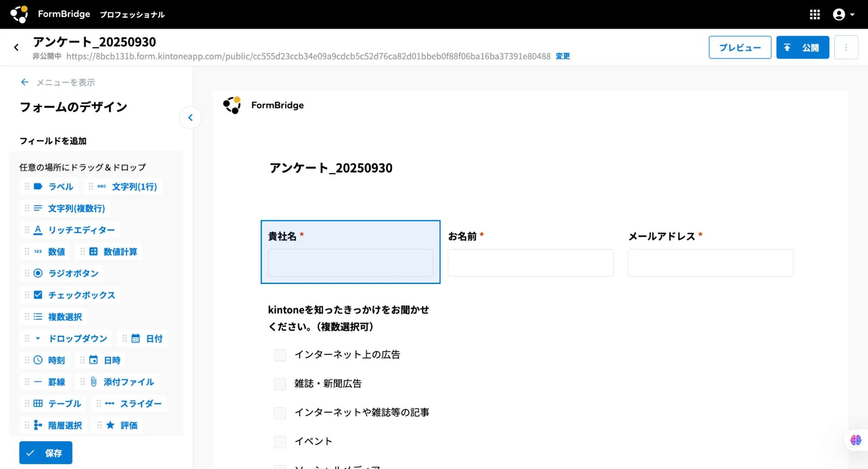
Task: Select the ラベル field icon
Action: [x=38, y=187]
